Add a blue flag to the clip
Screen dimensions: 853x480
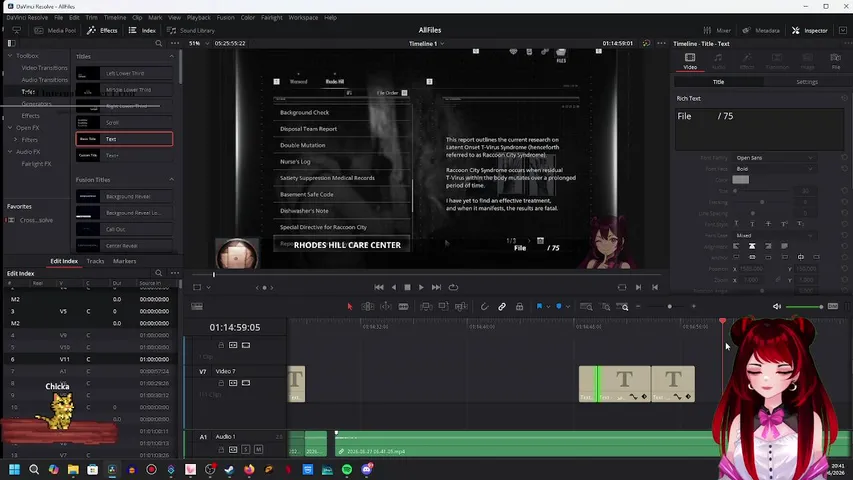(x=539, y=306)
